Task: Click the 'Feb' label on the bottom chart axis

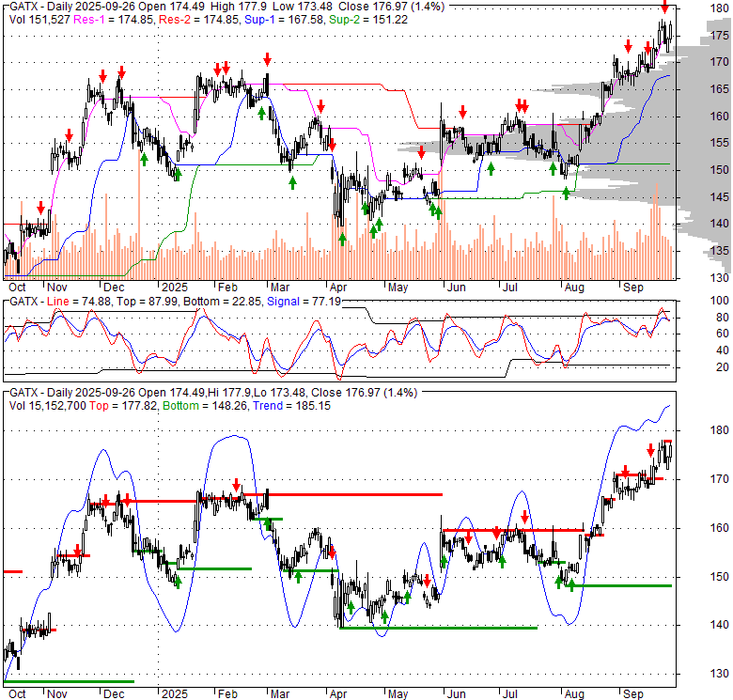Action: 227,694
